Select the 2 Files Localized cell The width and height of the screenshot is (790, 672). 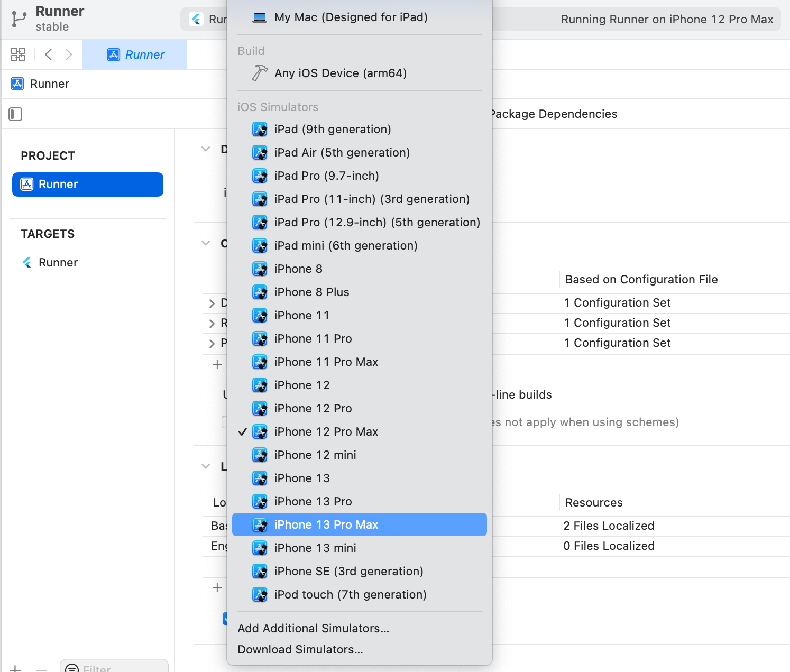[609, 526]
